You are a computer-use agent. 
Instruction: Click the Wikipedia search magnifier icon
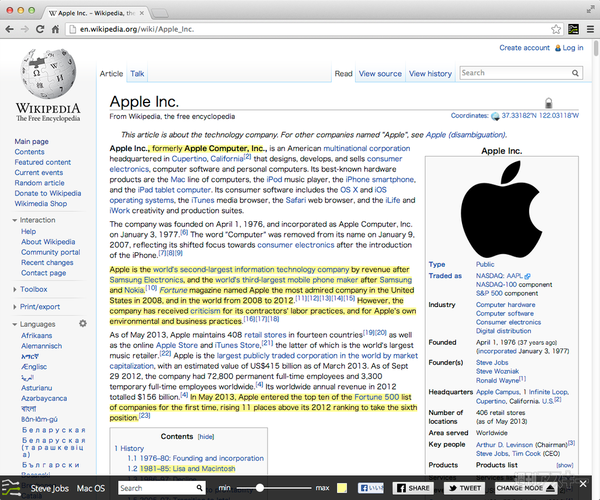coord(575,73)
